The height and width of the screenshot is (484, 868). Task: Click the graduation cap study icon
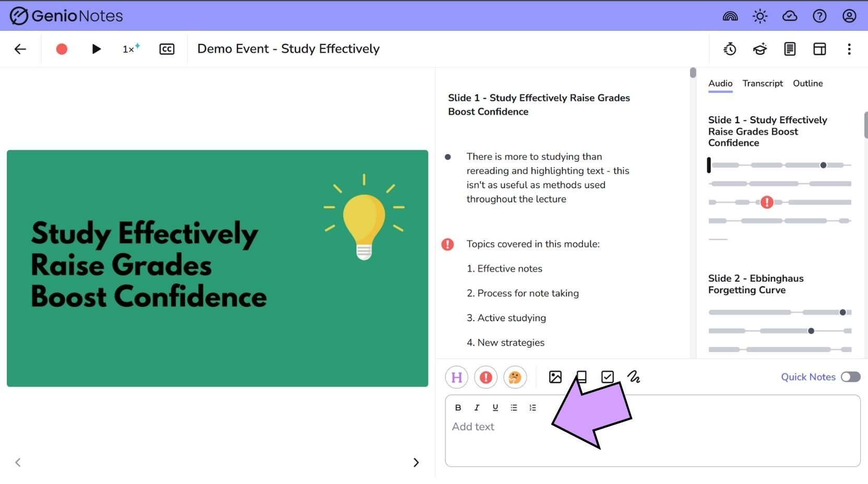pos(759,49)
